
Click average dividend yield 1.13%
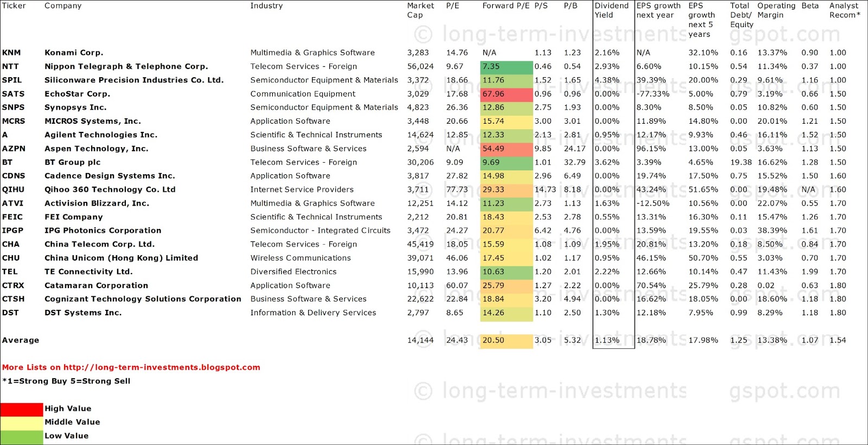tap(607, 340)
